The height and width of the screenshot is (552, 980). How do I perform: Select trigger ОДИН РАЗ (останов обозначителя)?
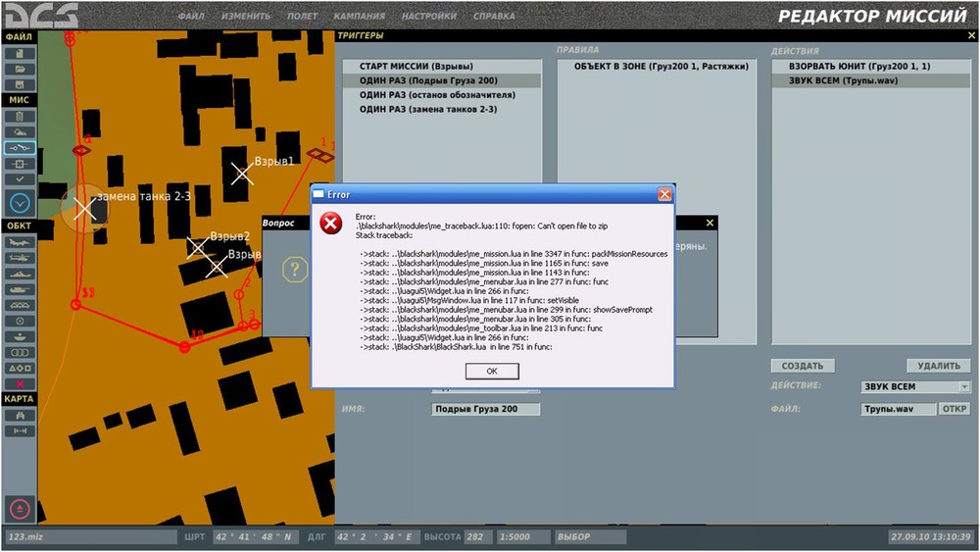[x=441, y=95]
